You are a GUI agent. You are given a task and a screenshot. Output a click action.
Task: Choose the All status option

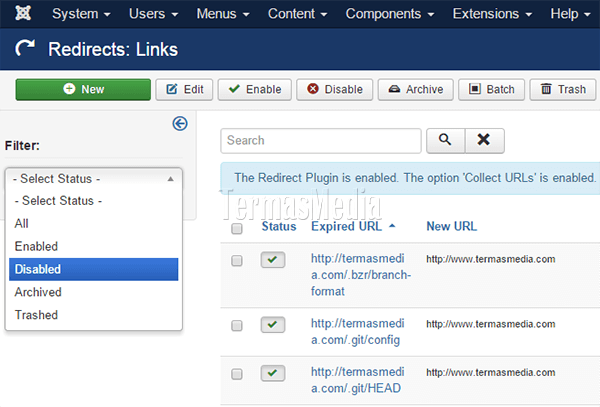(93, 223)
